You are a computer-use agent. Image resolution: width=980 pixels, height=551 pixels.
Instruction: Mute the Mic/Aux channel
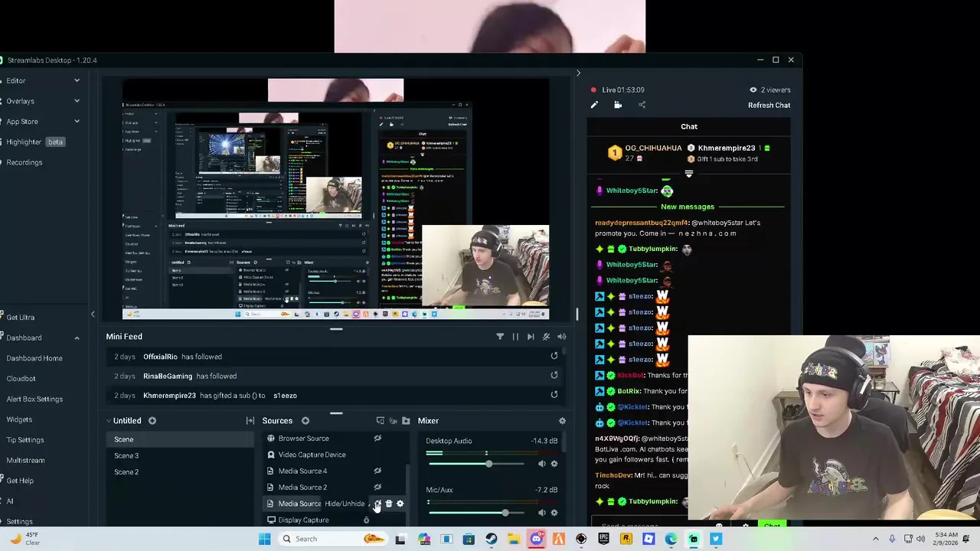542,513
